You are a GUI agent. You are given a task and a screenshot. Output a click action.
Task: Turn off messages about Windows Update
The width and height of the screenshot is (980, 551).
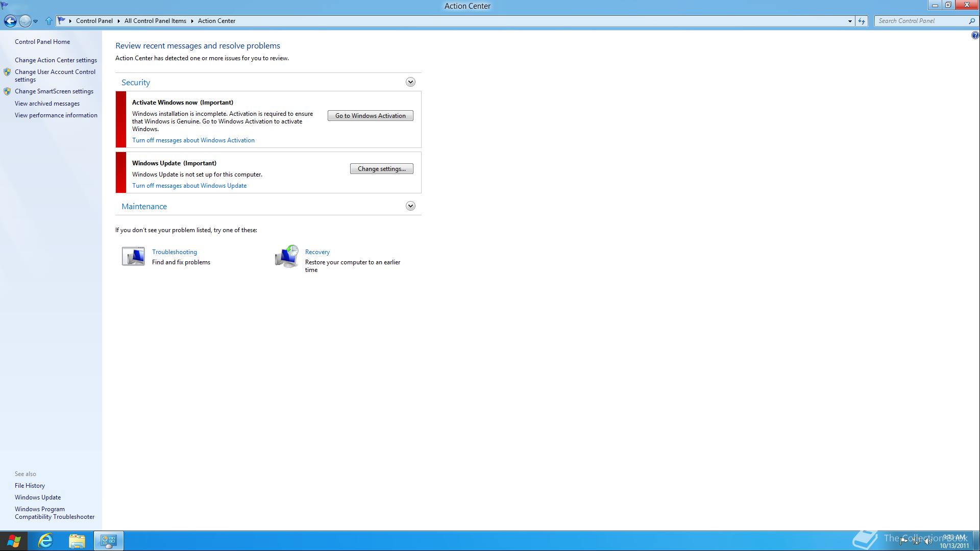coord(189,186)
